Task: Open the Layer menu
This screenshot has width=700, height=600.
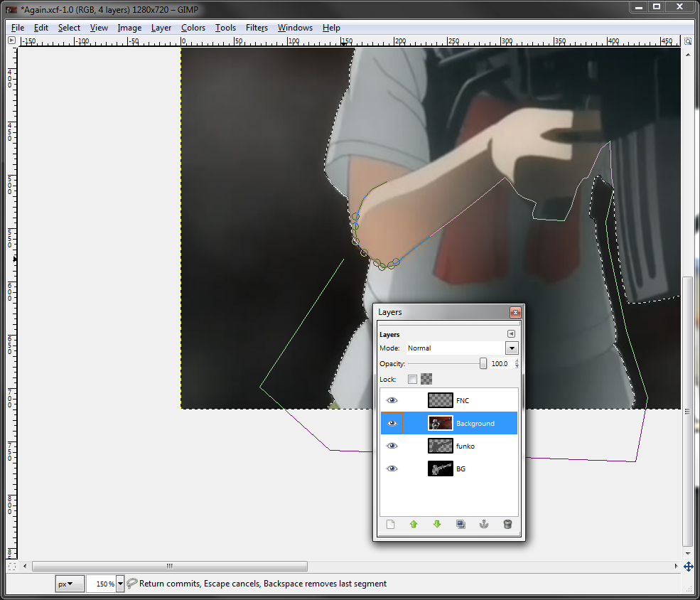Action: pos(161,28)
